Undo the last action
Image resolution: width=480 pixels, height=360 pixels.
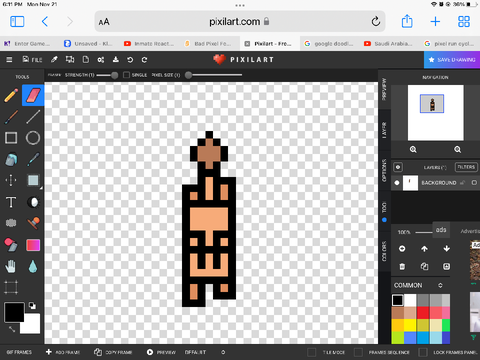130,60
